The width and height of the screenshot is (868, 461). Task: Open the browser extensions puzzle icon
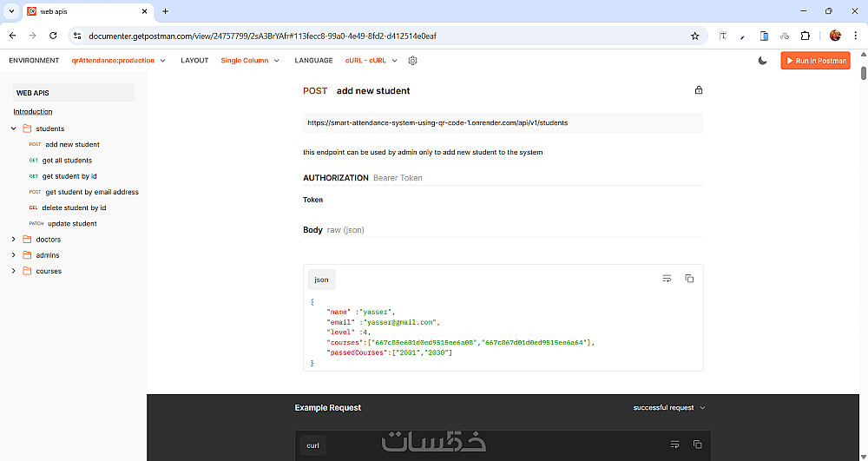tap(806, 36)
